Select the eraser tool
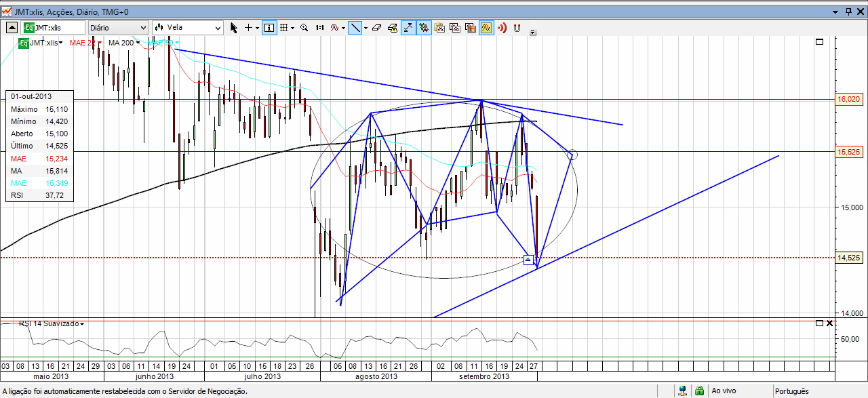 tap(377, 28)
